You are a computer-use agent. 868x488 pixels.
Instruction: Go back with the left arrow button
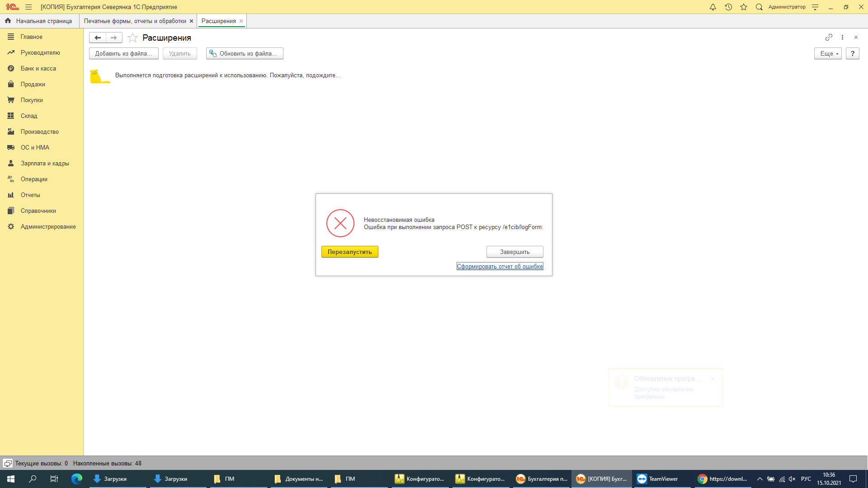click(98, 38)
